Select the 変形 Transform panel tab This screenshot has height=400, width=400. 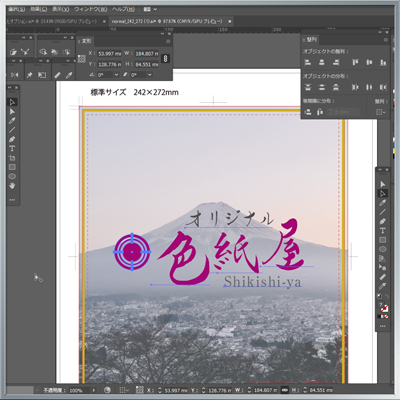(x=86, y=41)
